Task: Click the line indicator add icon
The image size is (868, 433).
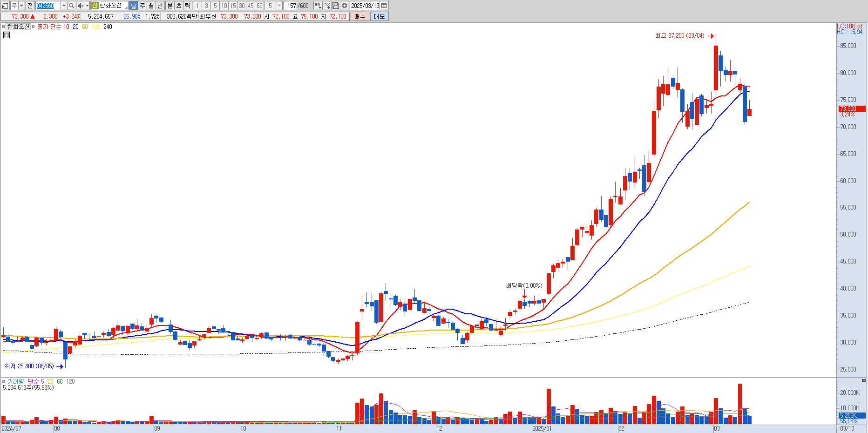Action: point(327,6)
